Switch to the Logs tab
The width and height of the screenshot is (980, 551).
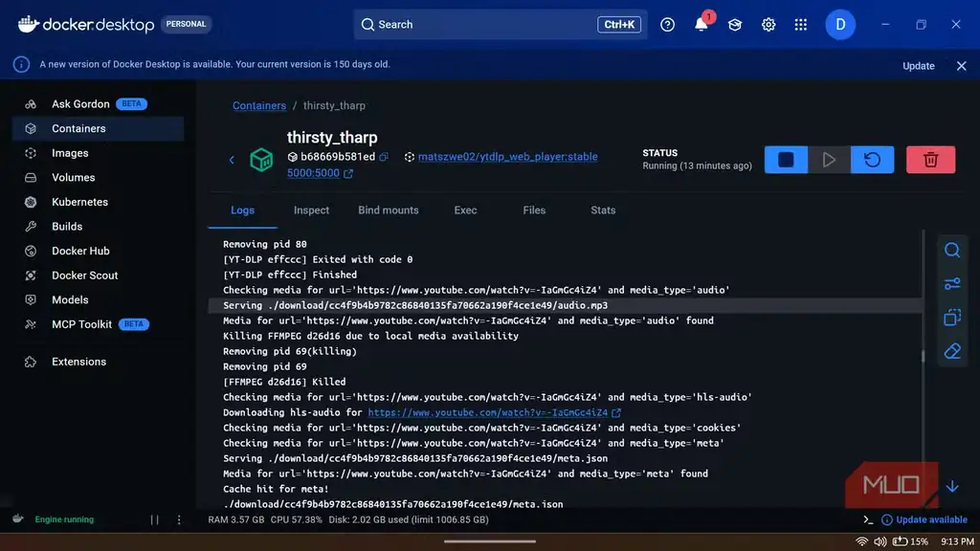242,210
